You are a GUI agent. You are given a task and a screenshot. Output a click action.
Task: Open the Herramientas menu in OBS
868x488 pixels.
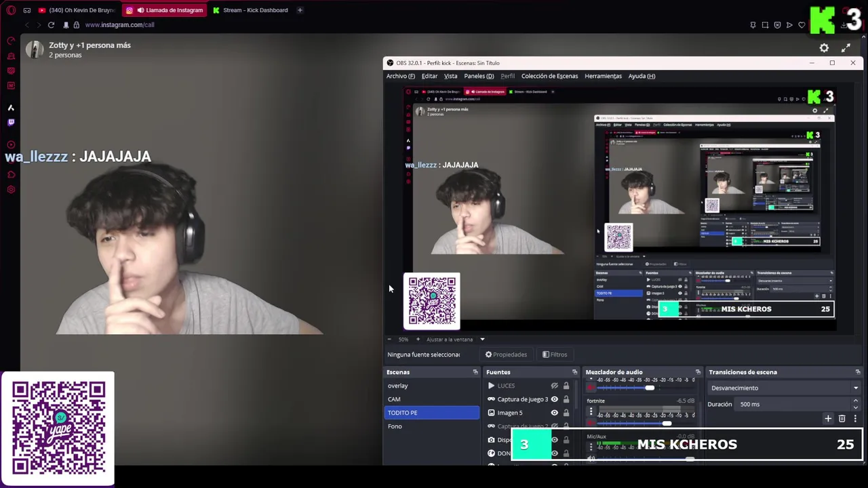603,76
